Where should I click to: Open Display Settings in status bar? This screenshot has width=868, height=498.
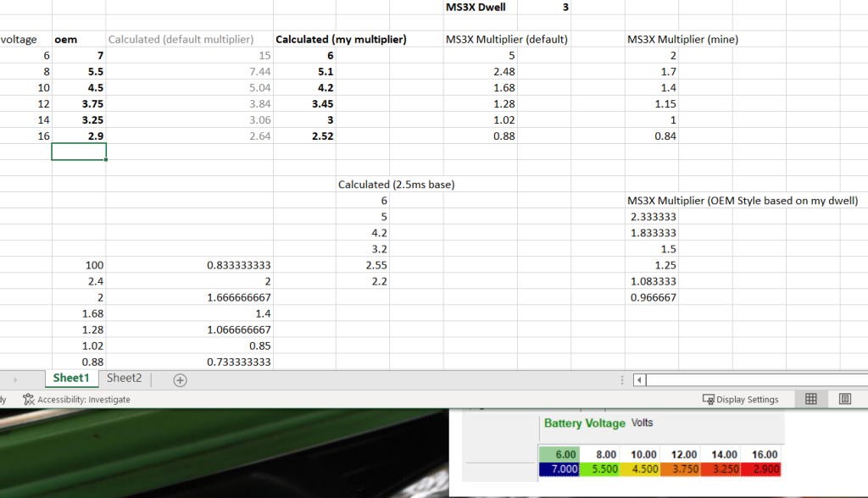pos(740,400)
